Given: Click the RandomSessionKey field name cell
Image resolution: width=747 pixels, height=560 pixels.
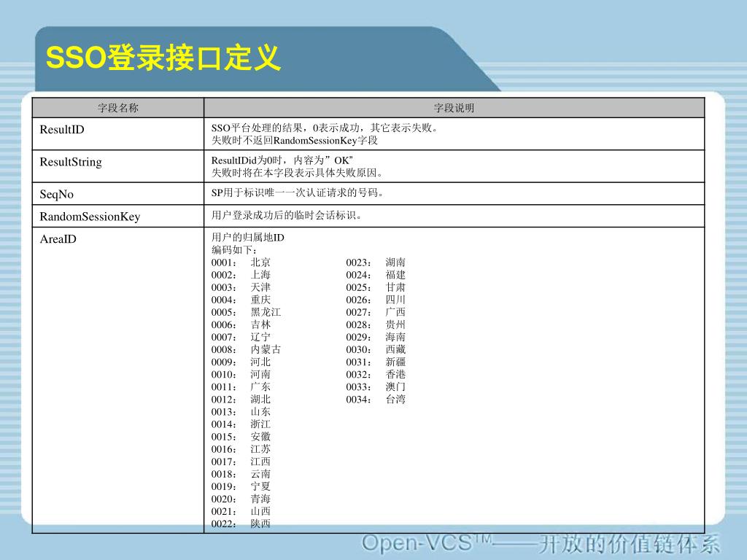Looking at the screenshot, I should (x=118, y=216).
